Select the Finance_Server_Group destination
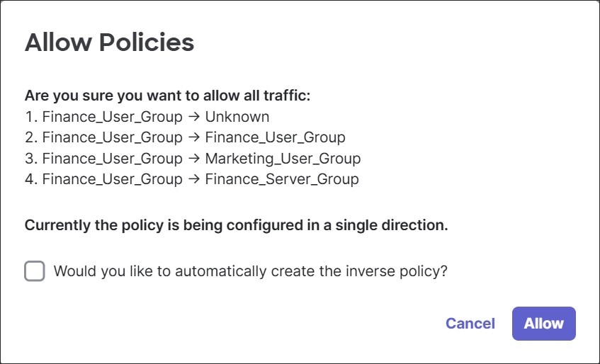This screenshot has width=600, height=364. (282, 179)
